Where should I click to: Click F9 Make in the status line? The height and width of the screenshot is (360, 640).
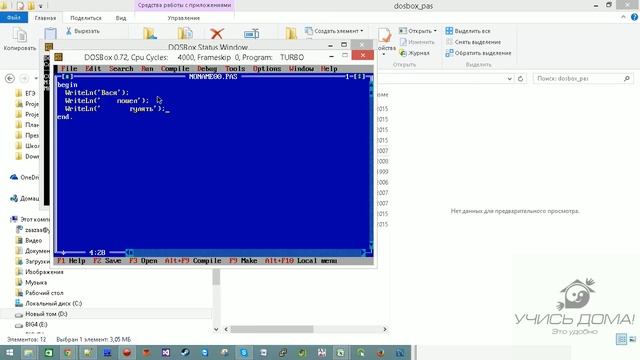click(243, 260)
